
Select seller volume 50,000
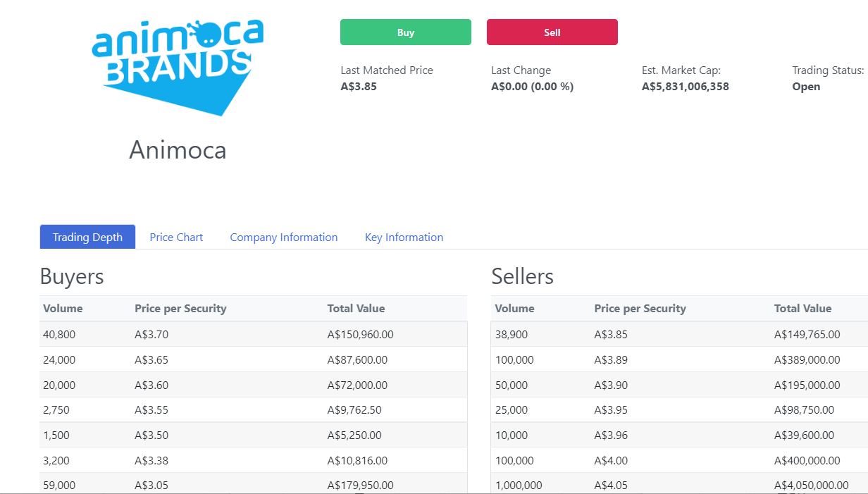(x=512, y=385)
